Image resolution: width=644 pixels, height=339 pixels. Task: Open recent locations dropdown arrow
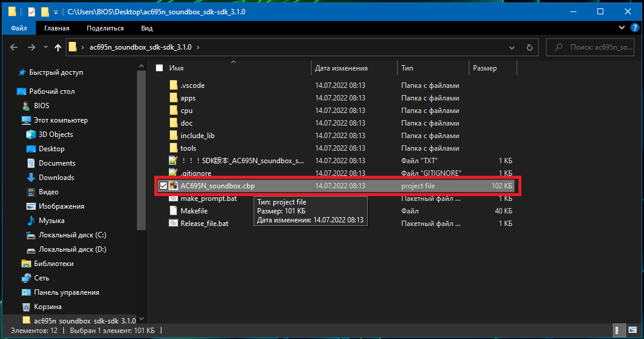point(45,47)
